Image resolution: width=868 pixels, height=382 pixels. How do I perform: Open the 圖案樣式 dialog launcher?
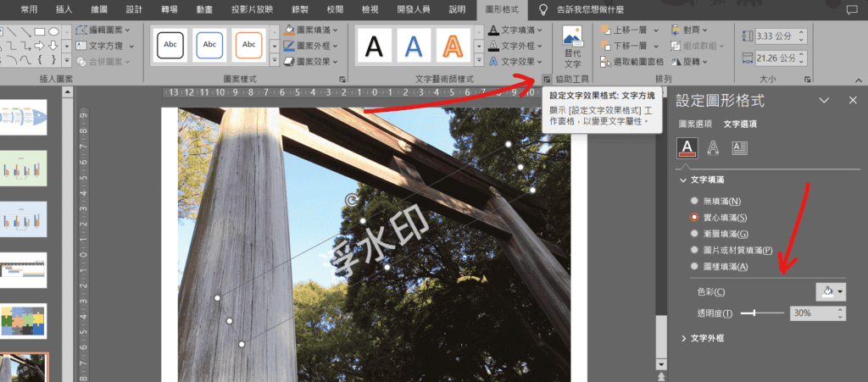(x=342, y=79)
